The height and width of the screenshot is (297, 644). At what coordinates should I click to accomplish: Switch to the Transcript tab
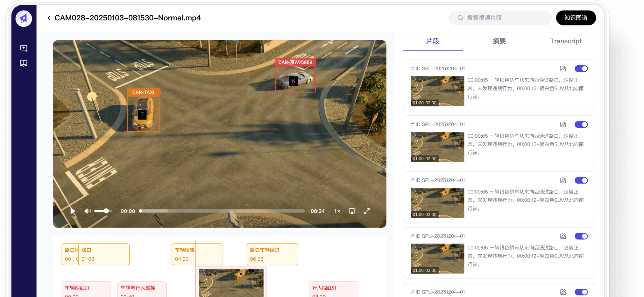pyautogui.click(x=566, y=41)
